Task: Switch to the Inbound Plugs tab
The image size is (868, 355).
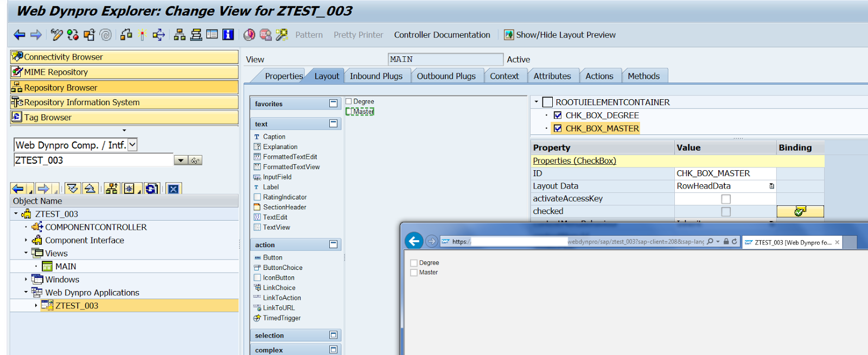Action: (376, 76)
